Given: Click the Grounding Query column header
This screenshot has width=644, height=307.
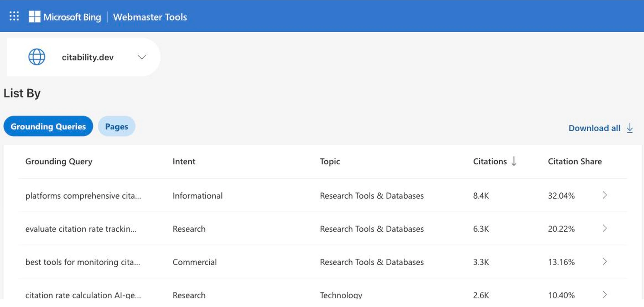Looking at the screenshot, I should 59,161.
